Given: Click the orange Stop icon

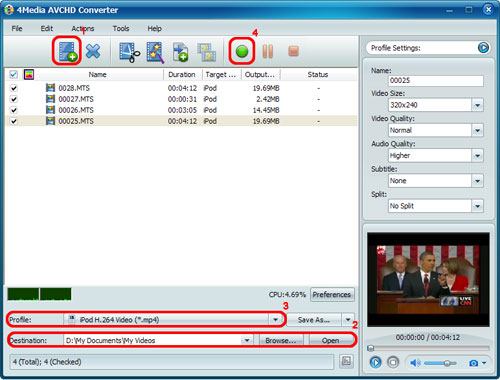Looking at the screenshot, I should click(x=293, y=51).
